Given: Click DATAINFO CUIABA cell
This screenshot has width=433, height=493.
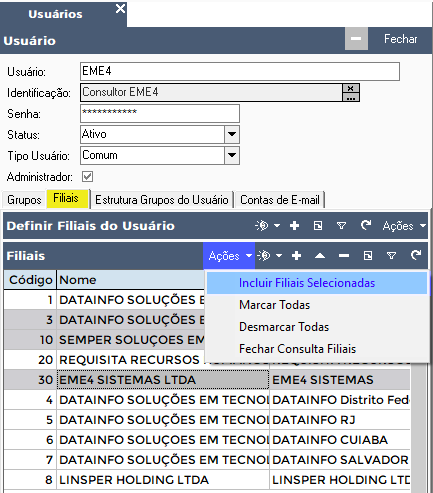Looking at the screenshot, I should [340, 440].
